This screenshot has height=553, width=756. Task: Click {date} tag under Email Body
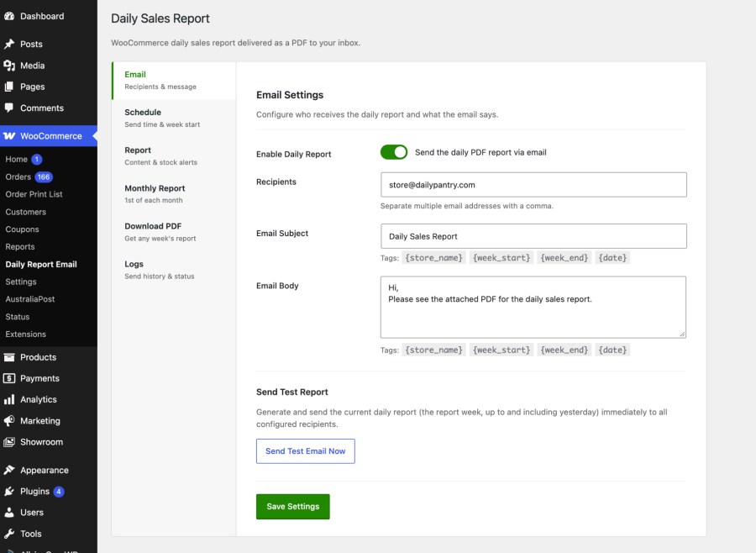(x=612, y=350)
